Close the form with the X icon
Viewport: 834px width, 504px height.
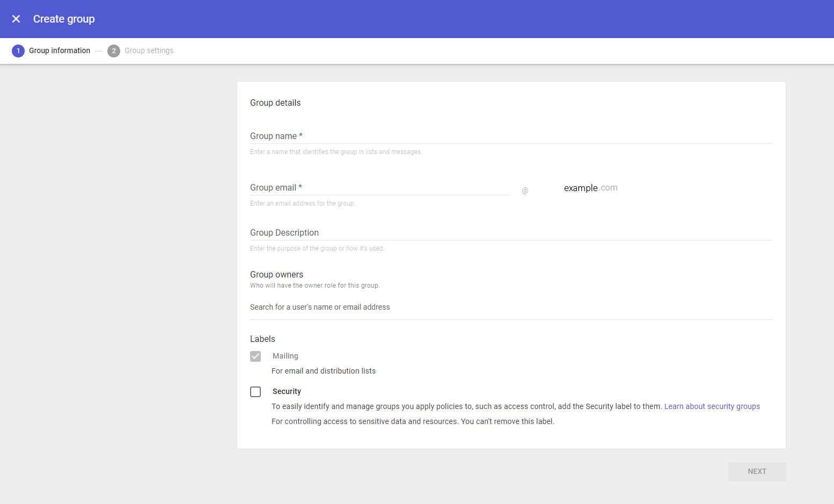tap(16, 19)
